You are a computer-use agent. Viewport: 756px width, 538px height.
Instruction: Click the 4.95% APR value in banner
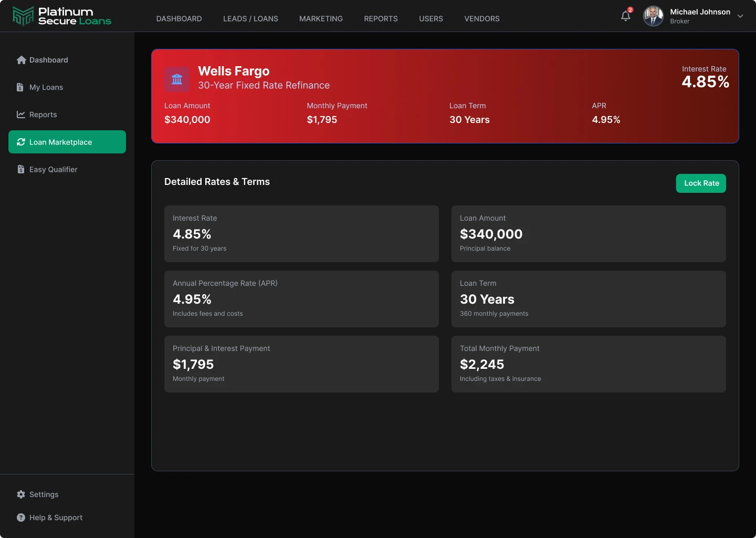[x=606, y=120]
